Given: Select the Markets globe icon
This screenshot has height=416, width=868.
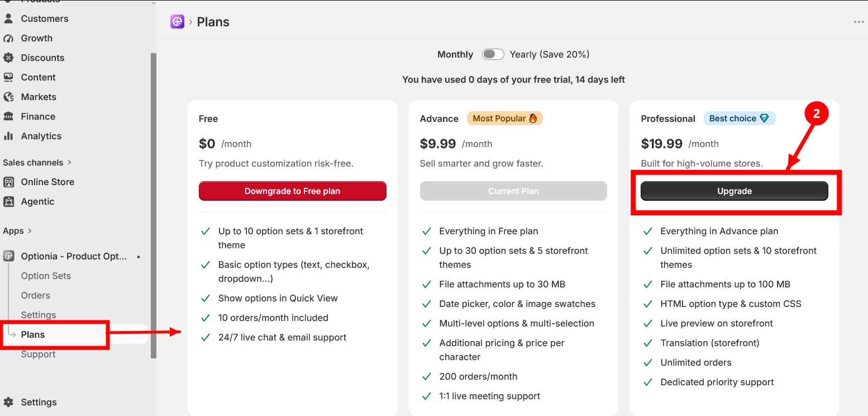Looking at the screenshot, I should pos(8,97).
